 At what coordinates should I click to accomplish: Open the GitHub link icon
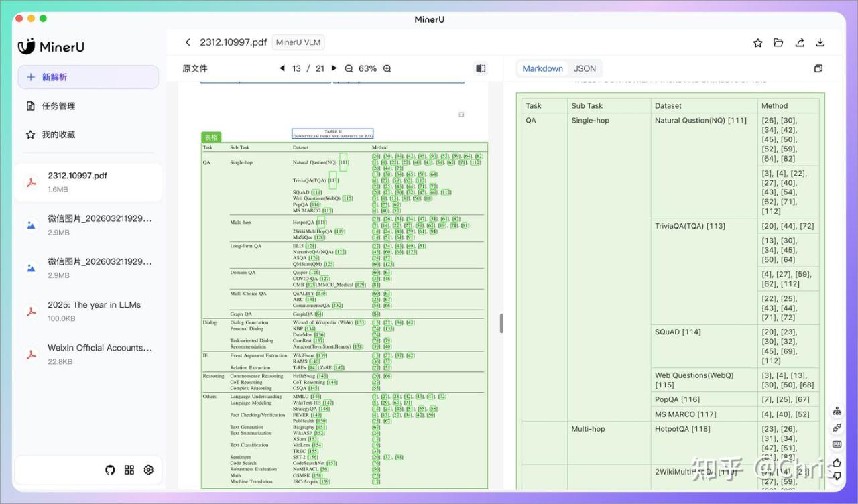point(111,470)
